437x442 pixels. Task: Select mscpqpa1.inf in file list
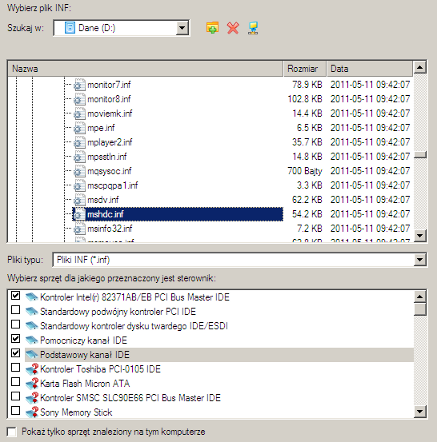(x=113, y=185)
